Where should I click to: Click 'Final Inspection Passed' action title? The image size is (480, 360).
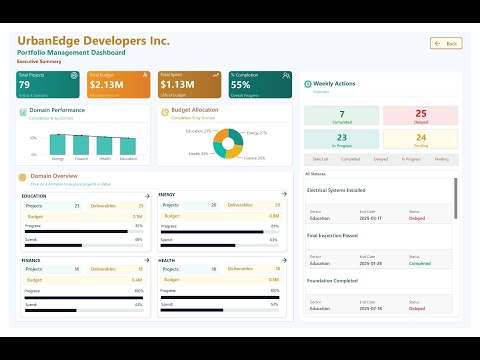coord(332,236)
